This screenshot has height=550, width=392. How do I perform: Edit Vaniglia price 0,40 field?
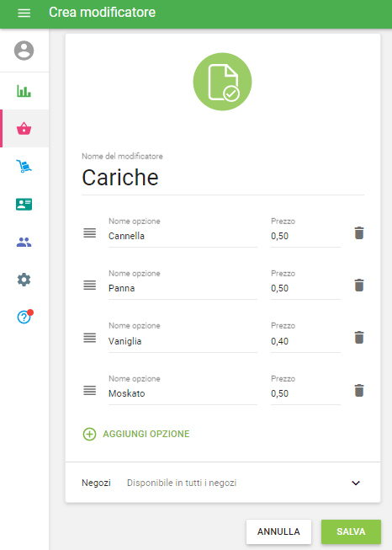click(x=305, y=341)
